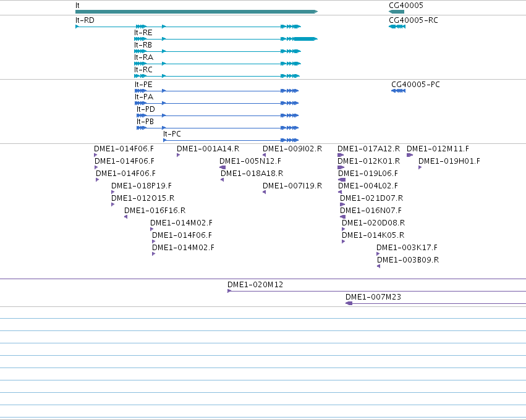Image resolution: width=526 pixels, height=420 pixels.
Task: Open the DME1-003K17.F label
Action: pyautogui.click(x=407, y=248)
